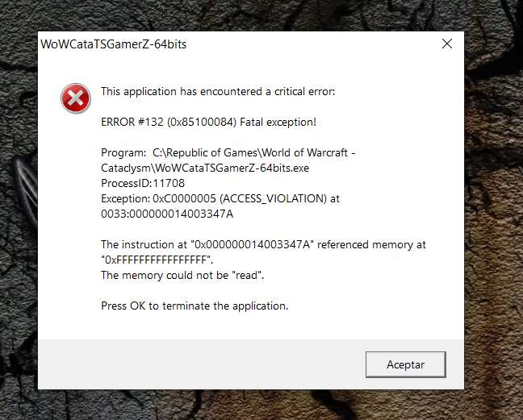
Task: Click the error code 0x85100084
Action: point(202,123)
